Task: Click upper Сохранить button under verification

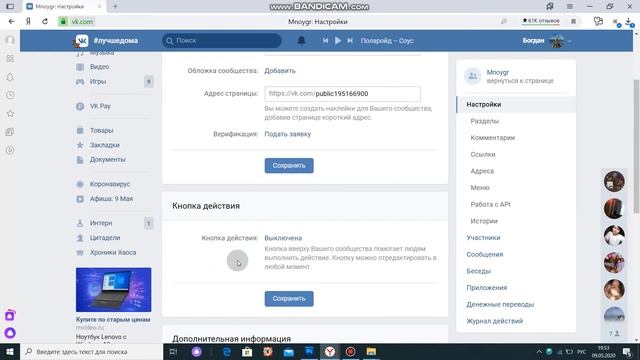Action: 289,165
